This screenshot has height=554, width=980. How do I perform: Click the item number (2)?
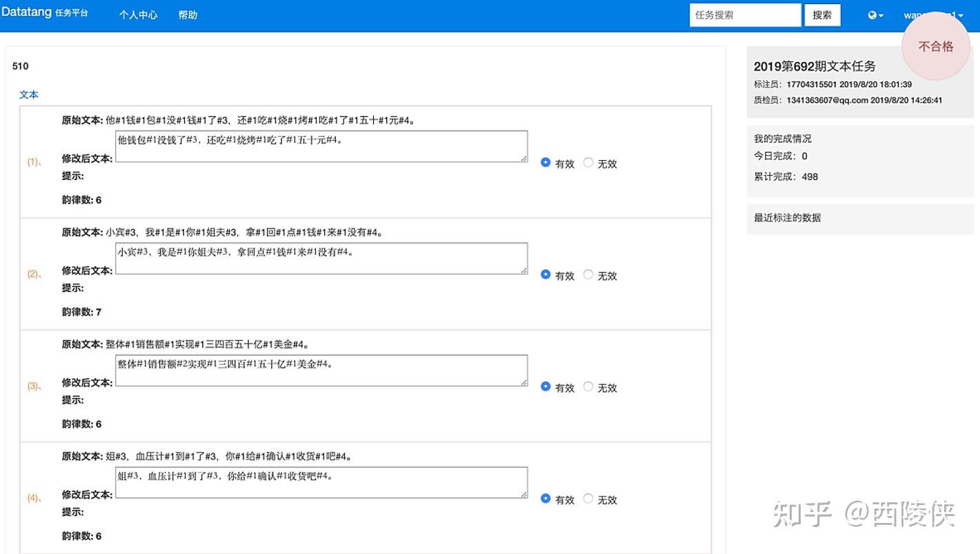coord(34,274)
